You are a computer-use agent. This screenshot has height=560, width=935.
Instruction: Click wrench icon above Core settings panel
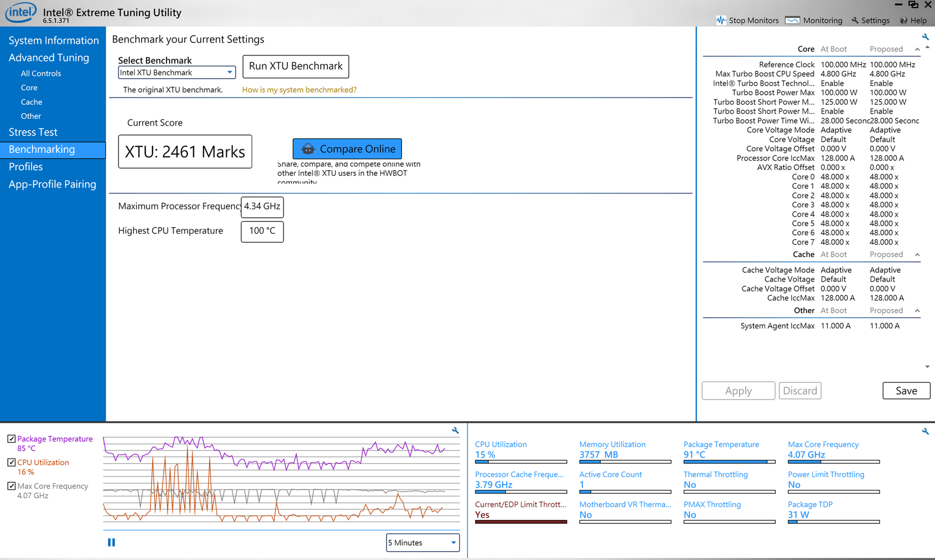925,37
